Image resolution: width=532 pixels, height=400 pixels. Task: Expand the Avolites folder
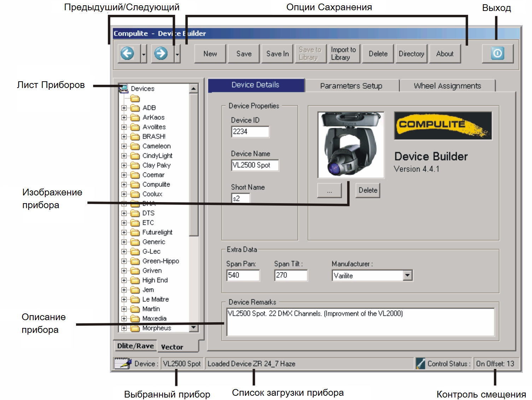pos(124,127)
